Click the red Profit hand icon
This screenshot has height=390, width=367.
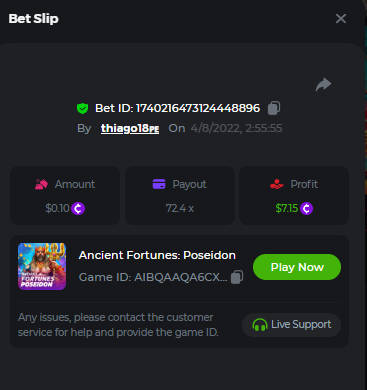click(x=277, y=184)
